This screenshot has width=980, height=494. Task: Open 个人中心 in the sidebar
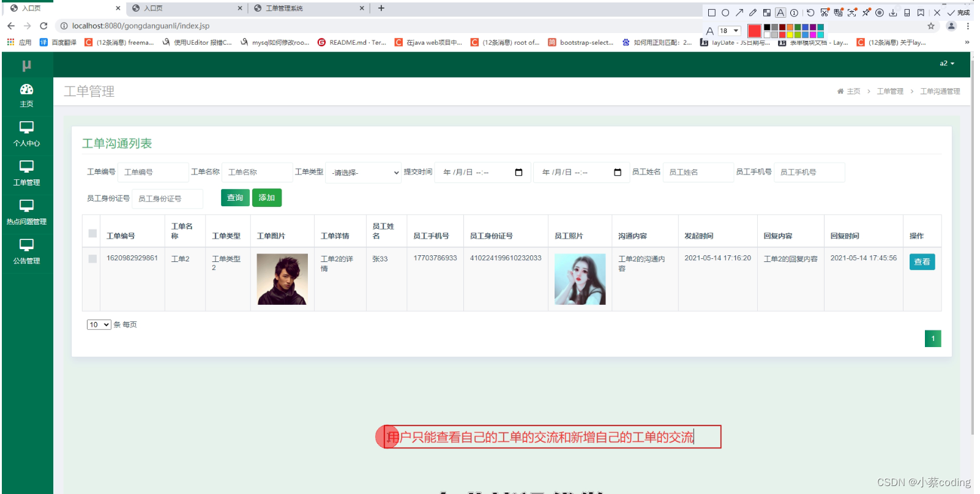pyautogui.click(x=26, y=135)
